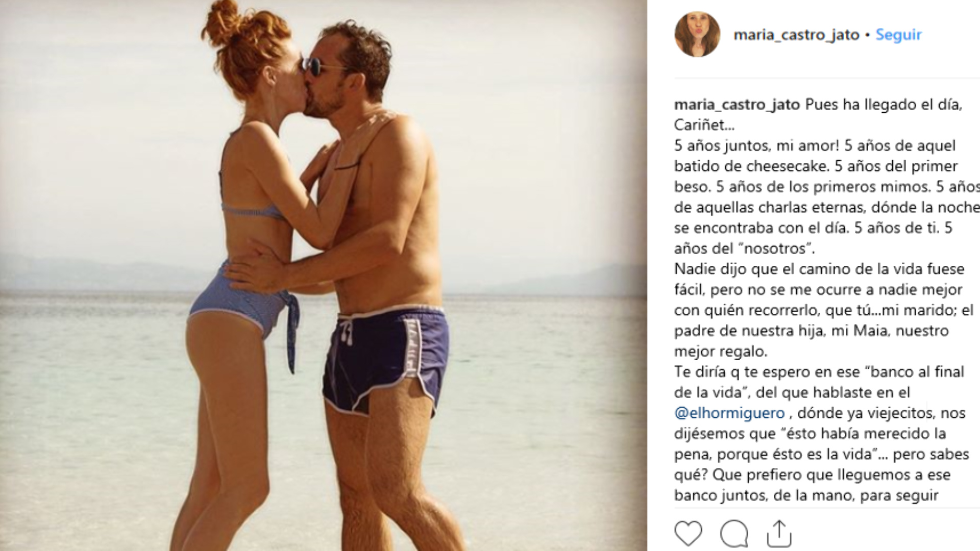This screenshot has height=551, width=980.
Task: Click the bold maria_castro_jato name in the caption
Action: [737, 105]
